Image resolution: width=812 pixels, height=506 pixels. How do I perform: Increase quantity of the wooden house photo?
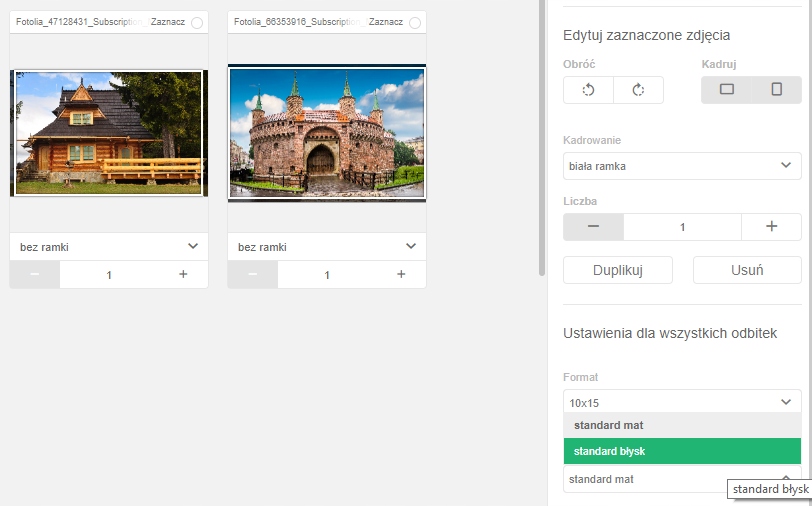(x=183, y=274)
